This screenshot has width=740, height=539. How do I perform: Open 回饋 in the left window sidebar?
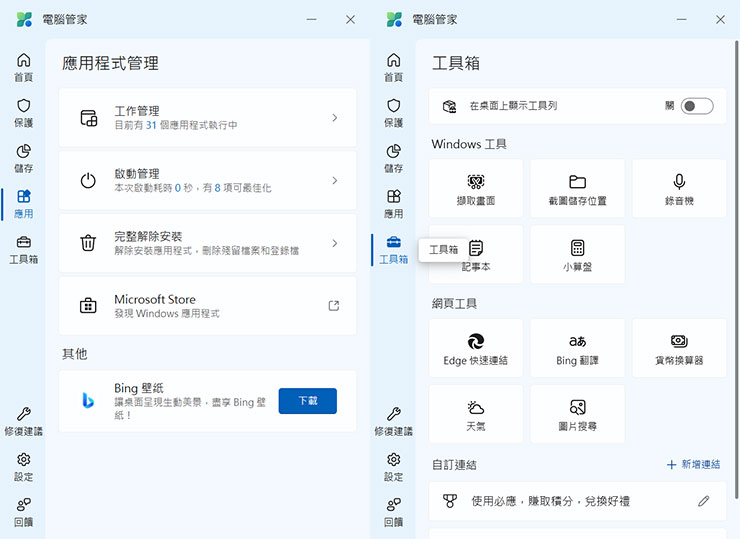point(24,513)
